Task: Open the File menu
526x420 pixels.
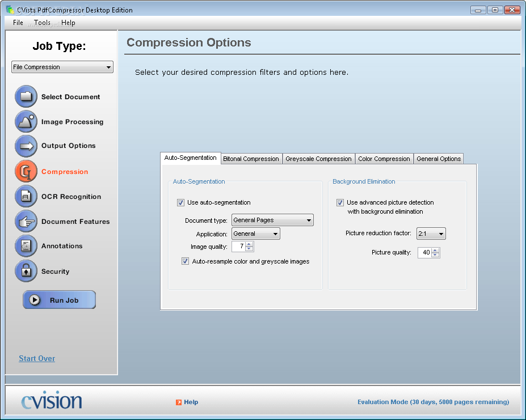Action: coord(18,23)
